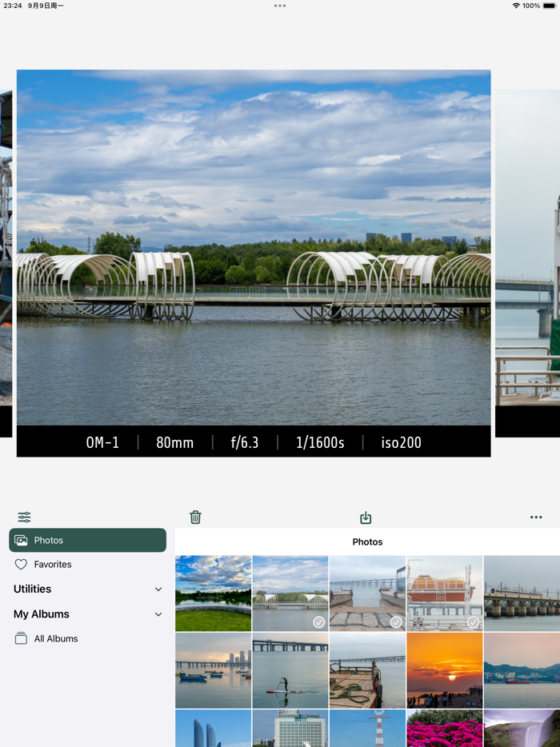Collapse the My Albums section chevron
The image size is (560, 747).
tap(158, 614)
